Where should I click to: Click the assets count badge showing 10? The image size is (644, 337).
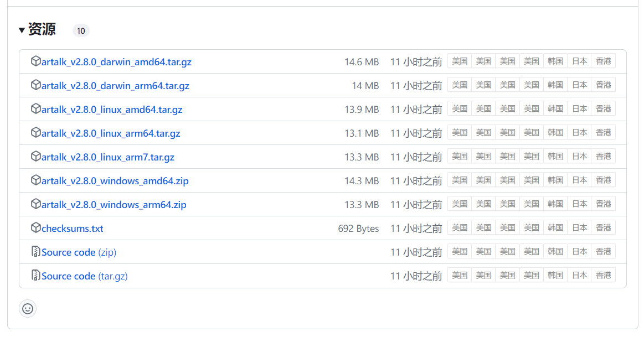pyautogui.click(x=81, y=31)
